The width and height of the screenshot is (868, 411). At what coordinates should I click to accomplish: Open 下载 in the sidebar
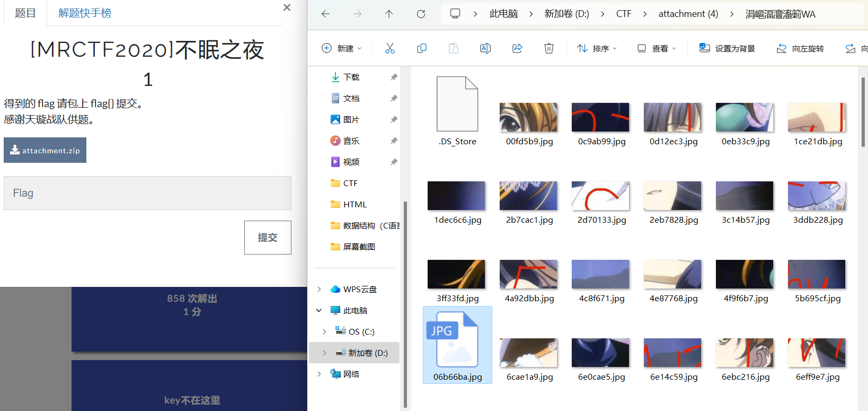tap(351, 77)
